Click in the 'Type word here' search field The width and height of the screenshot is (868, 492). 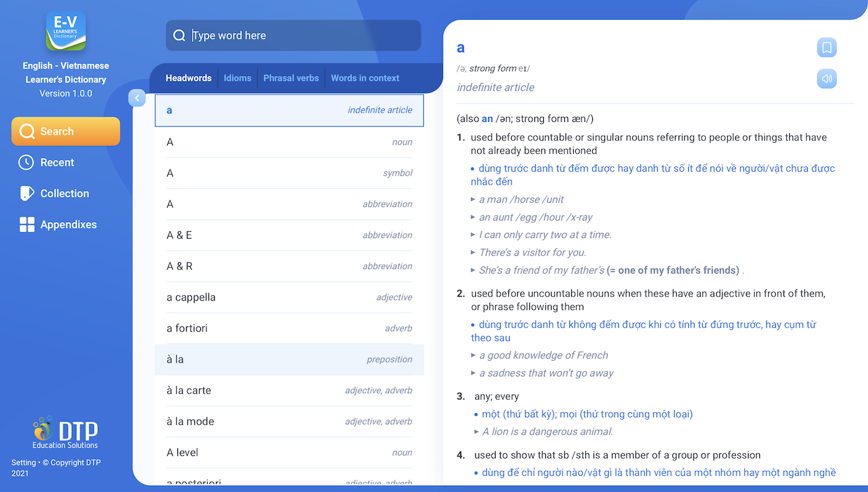pos(293,36)
